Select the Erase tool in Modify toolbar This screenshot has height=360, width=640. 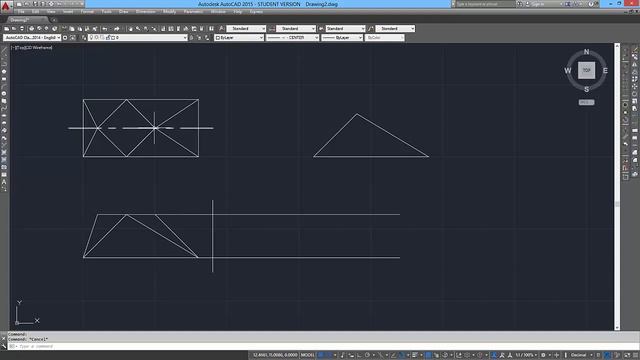635,49
